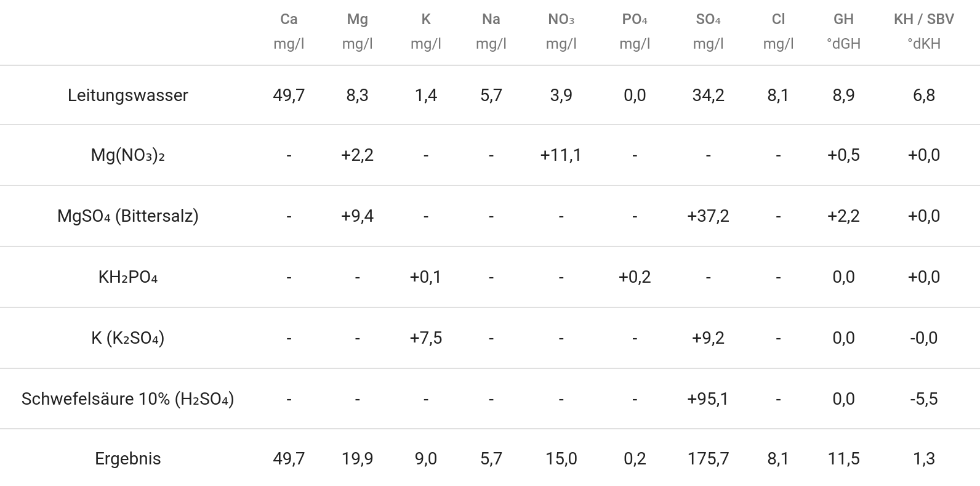This screenshot has height=486, width=980.
Task: Click the Ca mg/l column header
Action: [289, 31]
